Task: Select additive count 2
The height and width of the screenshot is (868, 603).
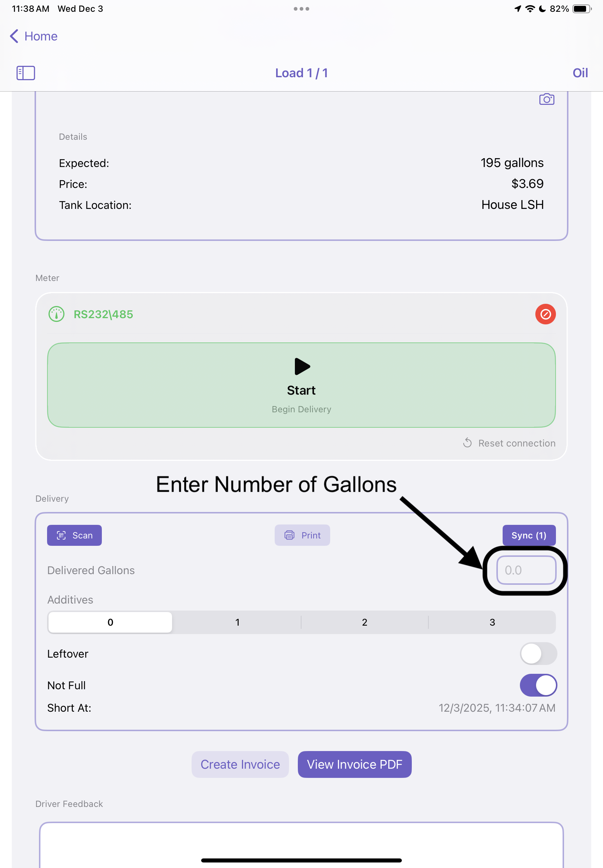Action: coord(364,622)
